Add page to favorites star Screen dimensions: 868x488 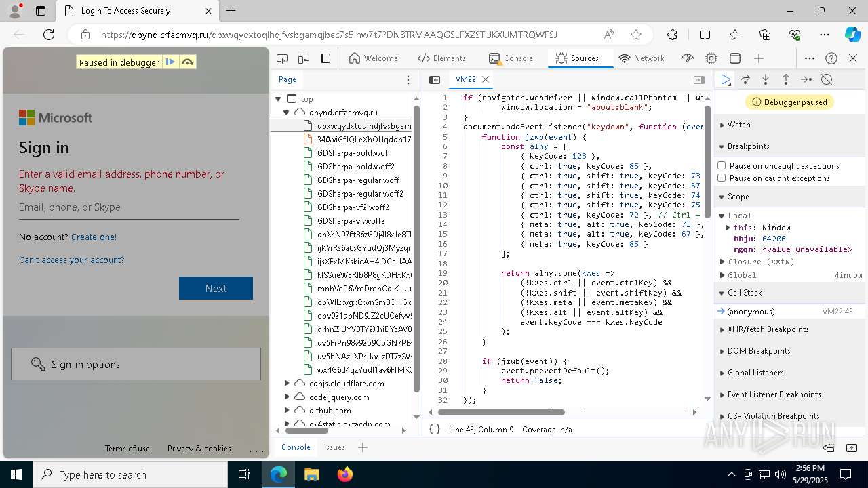(x=635, y=35)
